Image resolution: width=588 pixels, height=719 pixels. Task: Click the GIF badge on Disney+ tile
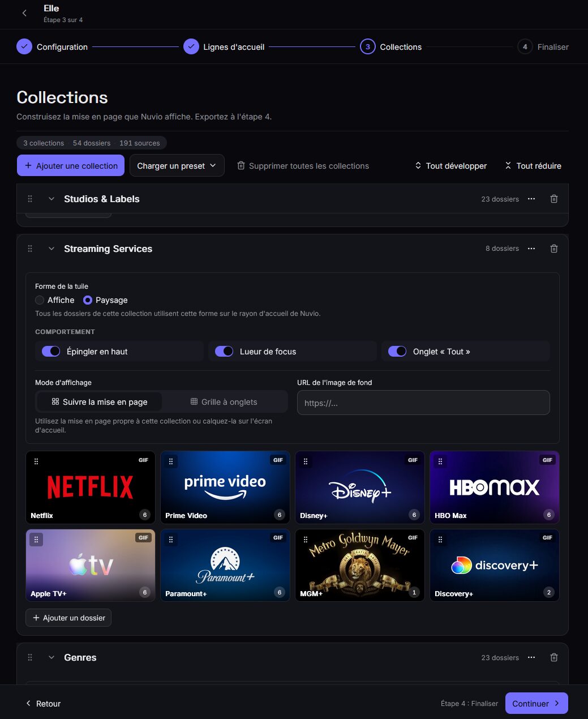(413, 460)
